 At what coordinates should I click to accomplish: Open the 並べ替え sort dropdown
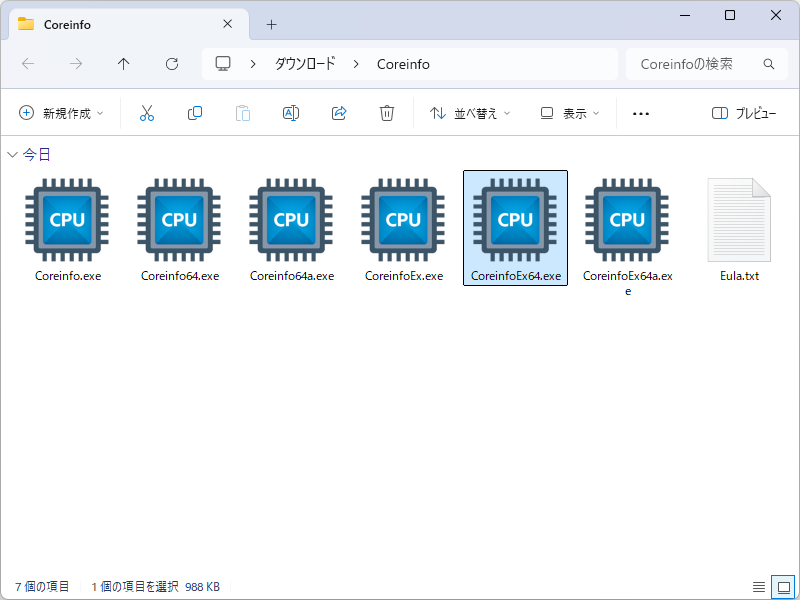click(x=469, y=113)
